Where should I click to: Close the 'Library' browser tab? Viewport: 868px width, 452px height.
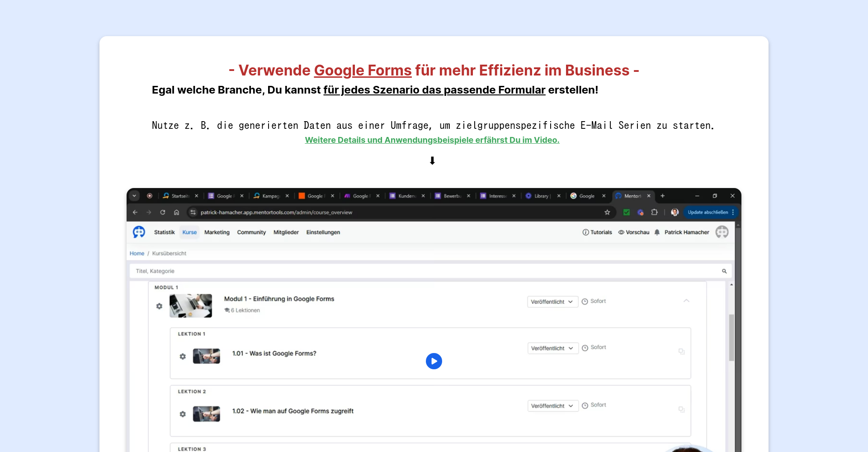click(559, 196)
